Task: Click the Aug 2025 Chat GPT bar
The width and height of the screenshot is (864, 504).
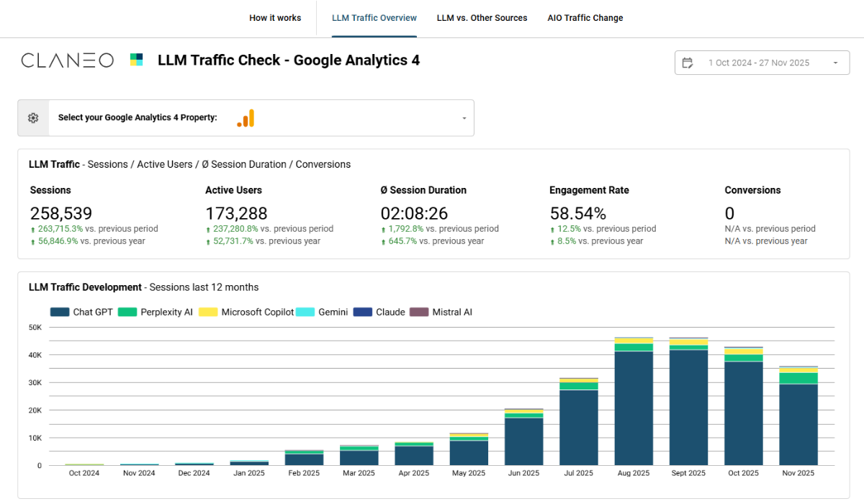Action: pyautogui.click(x=634, y=407)
